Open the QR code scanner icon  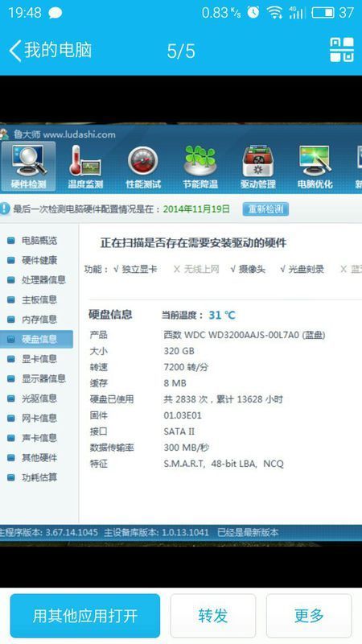pyautogui.click(x=341, y=50)
